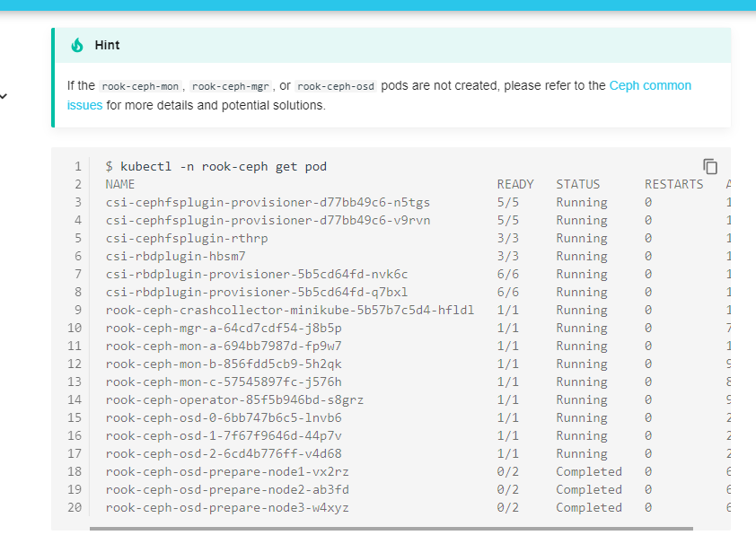
Task: Click csi-cephfsplugin-provisioner-d77bb49c6-v9rvn pod name
Action: coord(268,220)
